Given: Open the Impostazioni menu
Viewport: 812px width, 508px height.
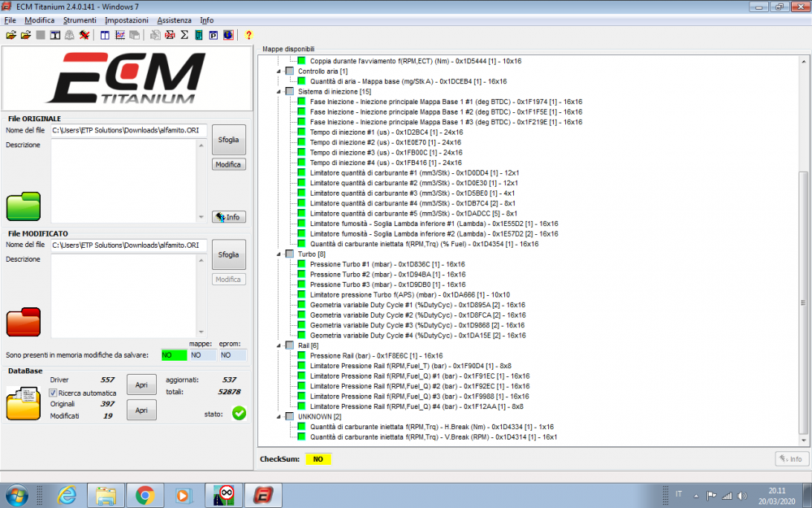Looking at the screenshot, I should [127, 20].
